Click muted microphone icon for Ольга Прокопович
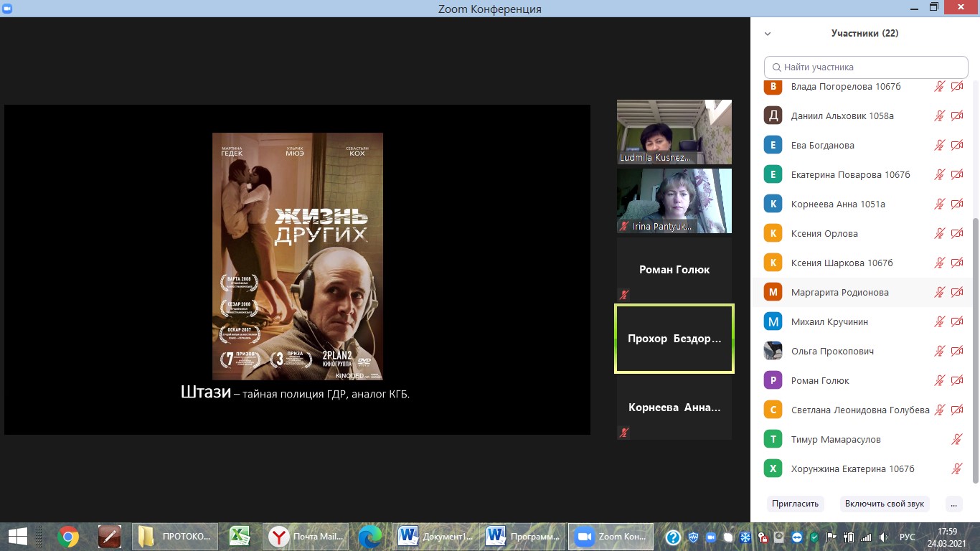This screenshot has width=980, height=551. point(939,351)
